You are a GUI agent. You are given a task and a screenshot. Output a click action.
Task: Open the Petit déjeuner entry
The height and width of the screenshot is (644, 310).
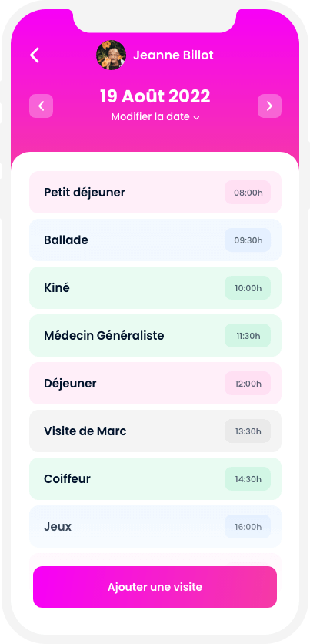[x=155, y=193]
